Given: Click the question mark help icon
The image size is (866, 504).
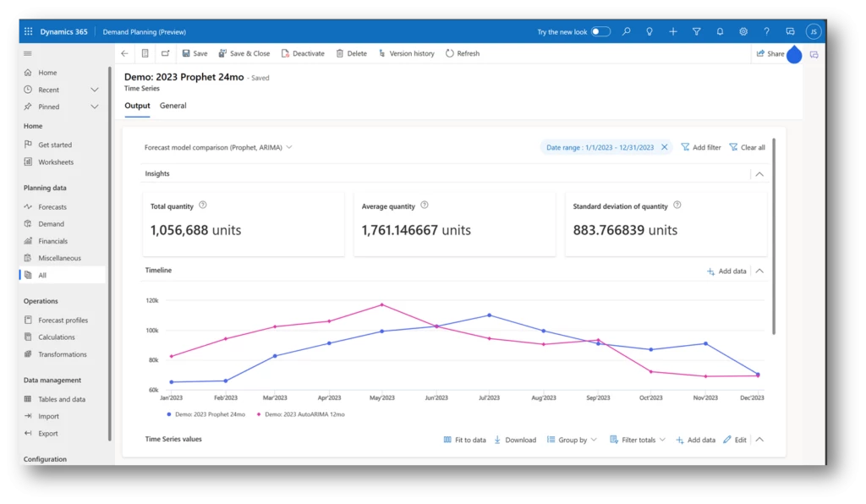Looking at the screenshot, I should coord(766,32).
